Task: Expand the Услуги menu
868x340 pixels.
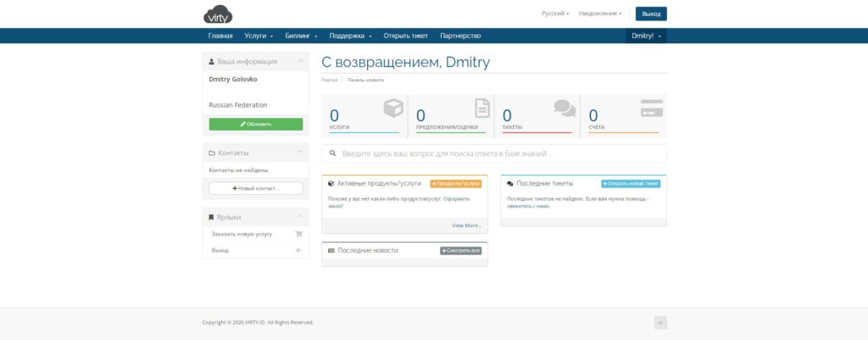Action: [x=259, y=36]
